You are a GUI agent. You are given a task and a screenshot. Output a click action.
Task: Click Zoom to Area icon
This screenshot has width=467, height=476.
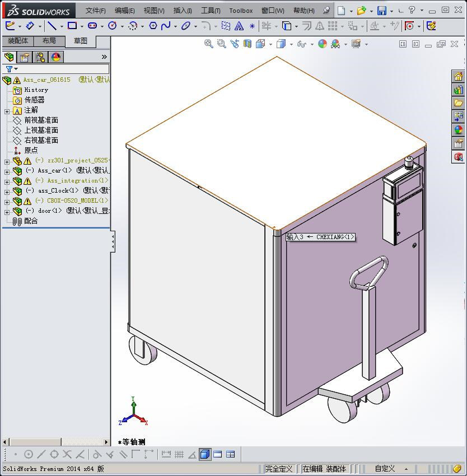tap(221, 44)
